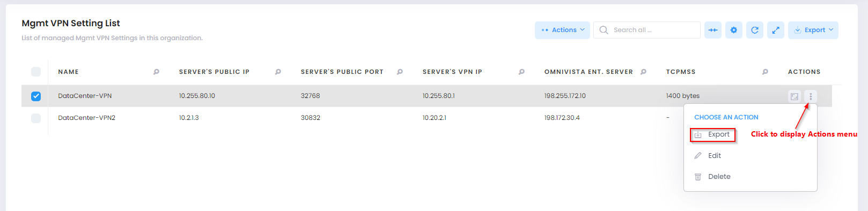Click the DataCenter-VPN2 name
Image resolution: width=868 pixels, height=211 pixels.
(x=87, y=118)
